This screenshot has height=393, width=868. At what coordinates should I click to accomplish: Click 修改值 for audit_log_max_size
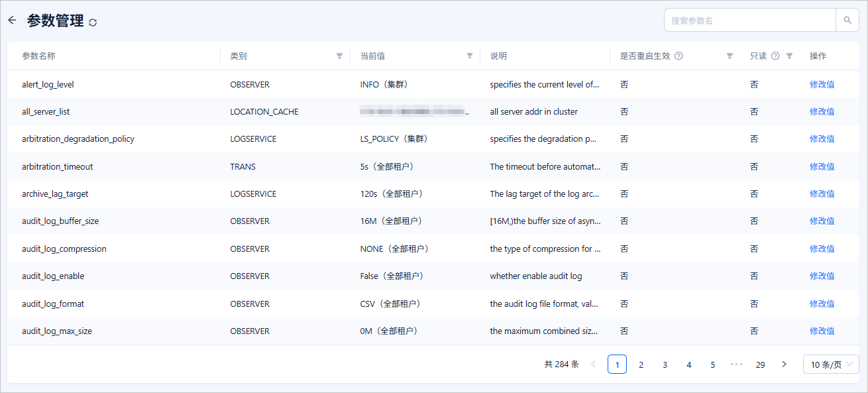pyautogui.click(x=822, y=331)
